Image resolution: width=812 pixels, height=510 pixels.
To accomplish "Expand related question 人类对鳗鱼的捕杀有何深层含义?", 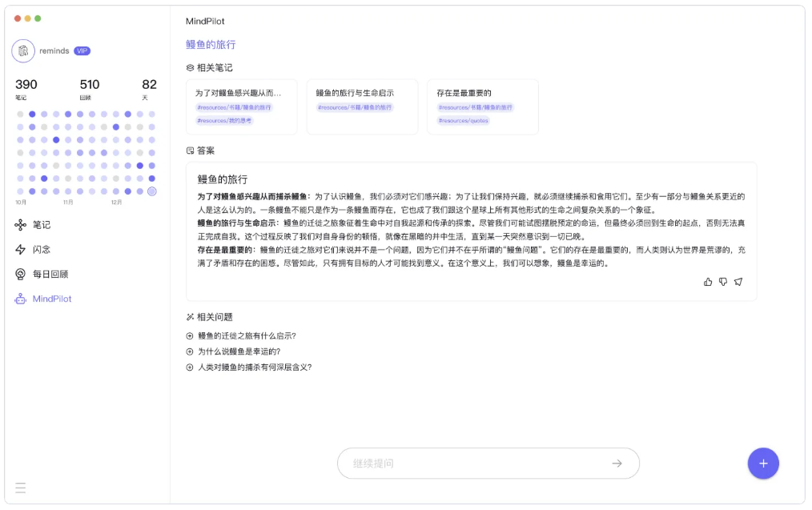I will [254, 367].
